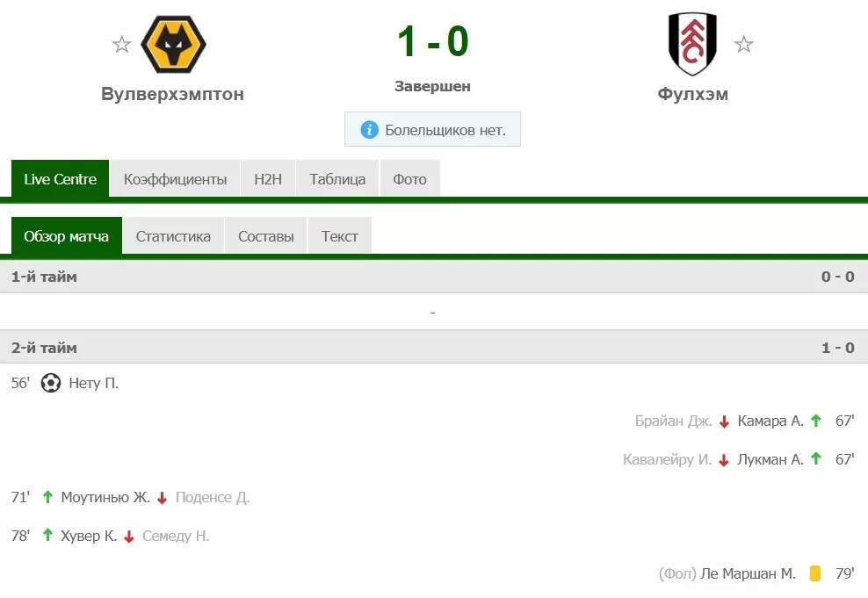Screen dimensions: 868x598
Task: Click green arrow beside Моутинью Ж.
Action: tap(47, 497)
